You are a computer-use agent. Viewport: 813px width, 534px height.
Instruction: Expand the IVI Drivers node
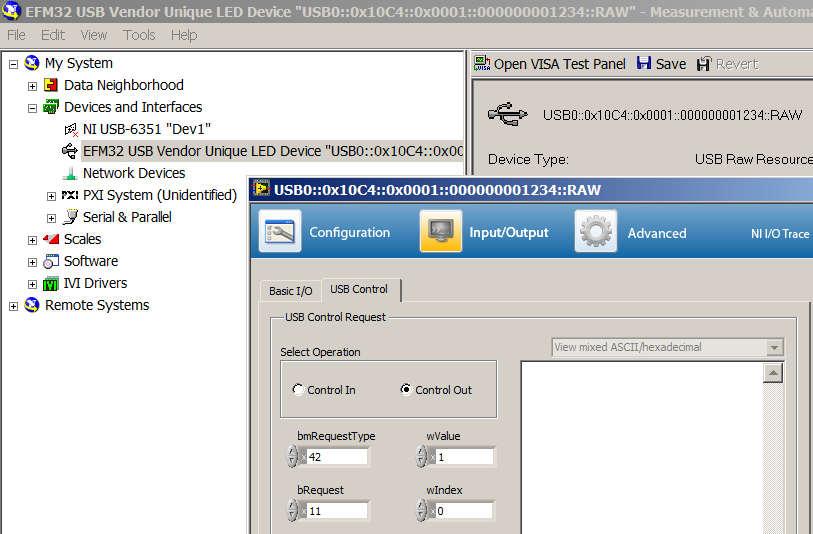[x=32, y=284]
